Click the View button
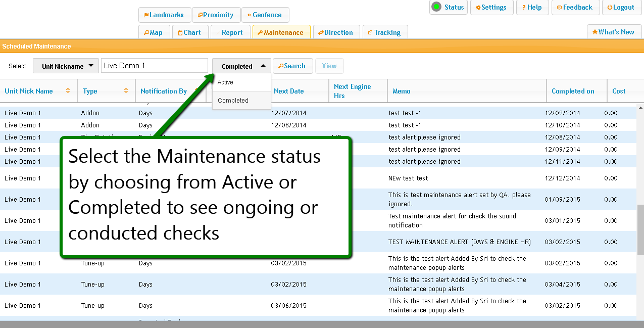The width and height of the screenshot is (644, 328). pos(329,66)
